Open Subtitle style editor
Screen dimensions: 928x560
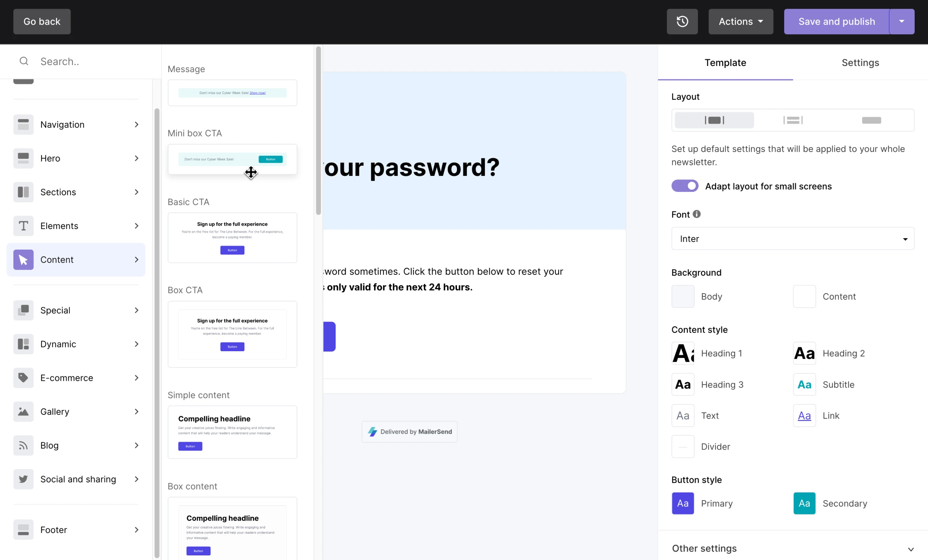[x=805, y=384]
